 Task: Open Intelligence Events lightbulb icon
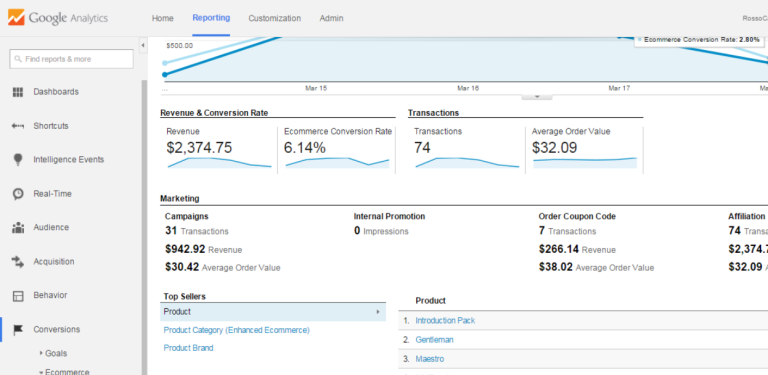(x=18, y=160)
